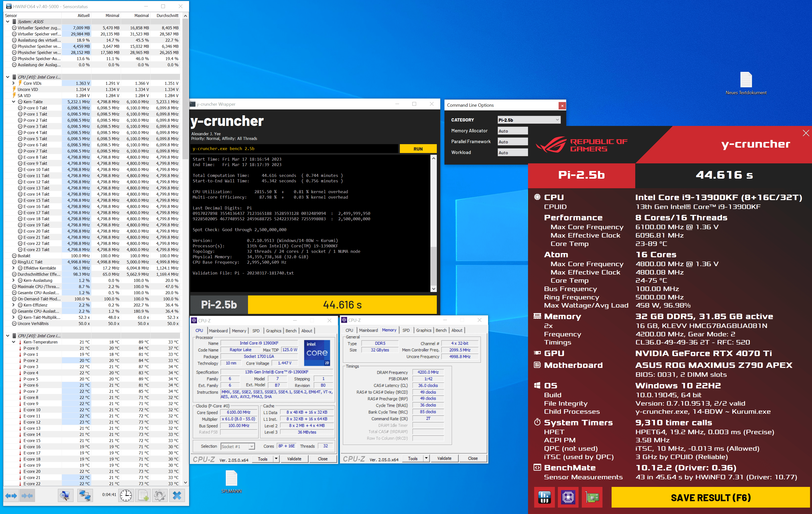This screenshot has width=812, height=514.
Task: Click RUN button in y-cruncher Wrapper
Action: pyautogui.click(x=418, y=149)
